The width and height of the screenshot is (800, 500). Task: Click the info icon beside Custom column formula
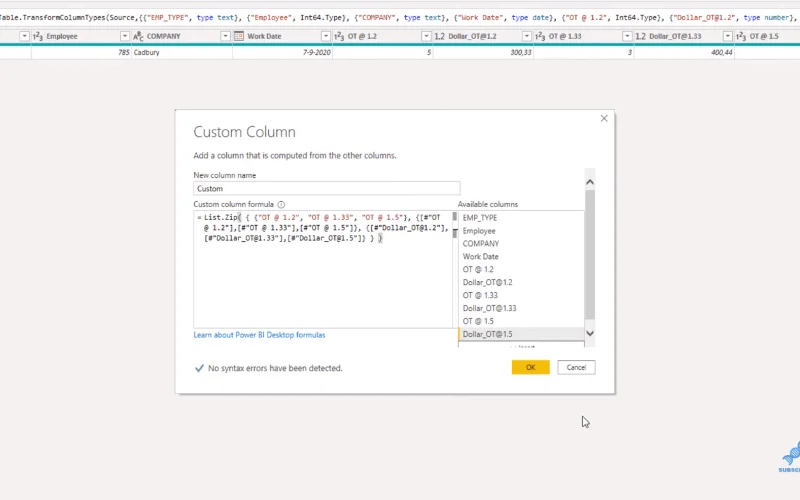pyautogui.click(x=281, y=205)
